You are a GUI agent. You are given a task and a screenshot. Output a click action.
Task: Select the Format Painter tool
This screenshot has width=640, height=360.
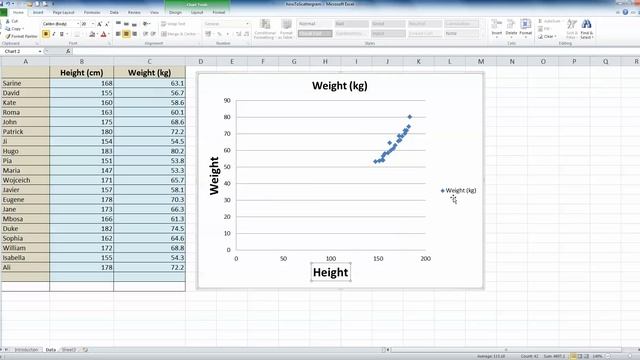[x=21, y=36]
